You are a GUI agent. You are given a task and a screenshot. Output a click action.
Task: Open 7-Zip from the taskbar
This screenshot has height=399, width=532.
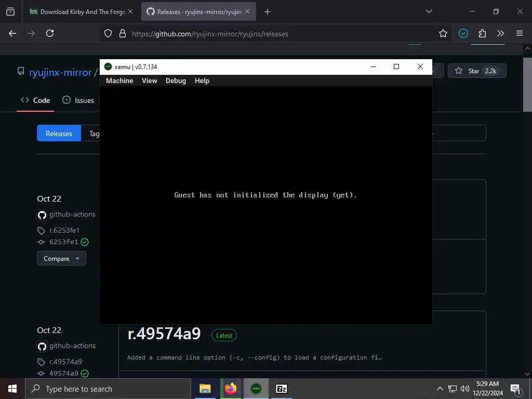click(x=281, y=389)
